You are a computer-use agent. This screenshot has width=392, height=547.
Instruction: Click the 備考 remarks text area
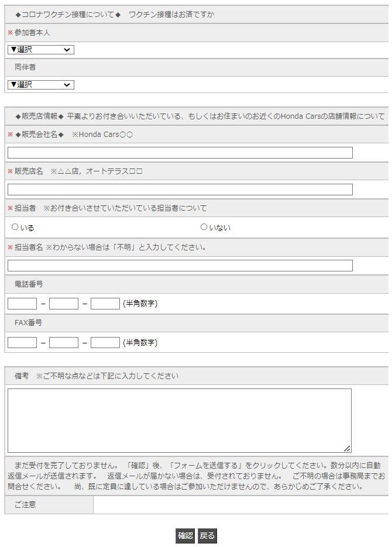[x=179, y=420]
